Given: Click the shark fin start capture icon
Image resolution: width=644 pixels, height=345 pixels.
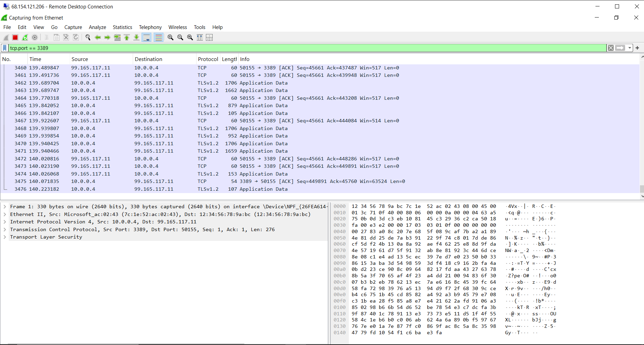Looking at the screenshot, I should click(x=6, y=37).
